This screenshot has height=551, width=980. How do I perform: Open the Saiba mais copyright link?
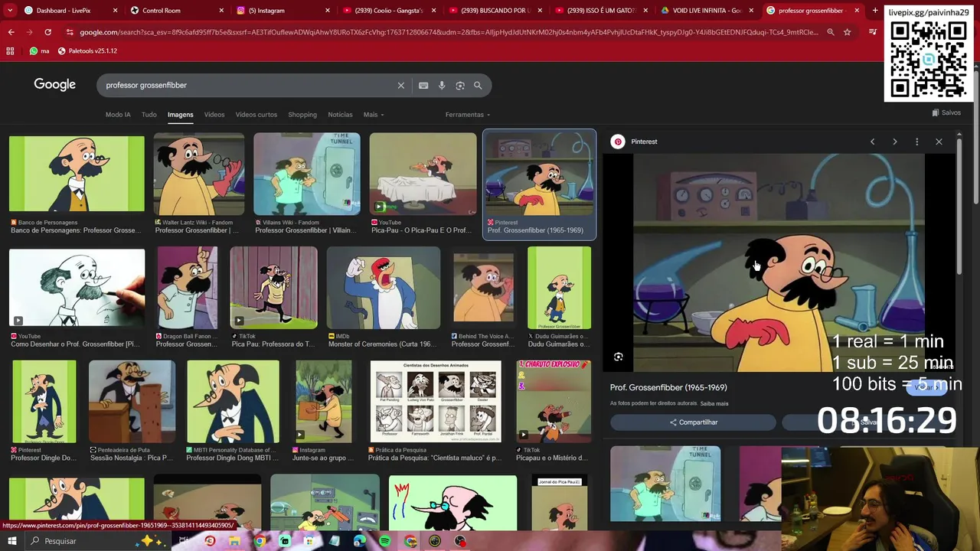tap(714, 403)
